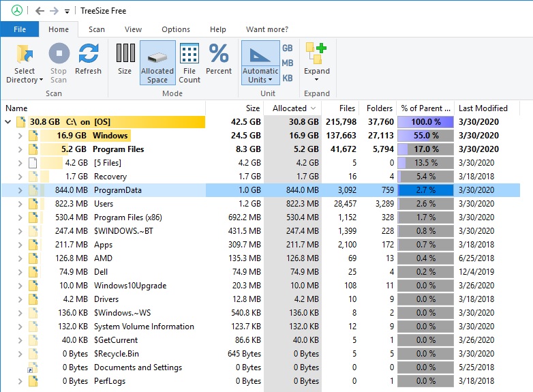Switch to File Count mode
Image resolution: width=533 pixels, height=392 pixels.
189,63
